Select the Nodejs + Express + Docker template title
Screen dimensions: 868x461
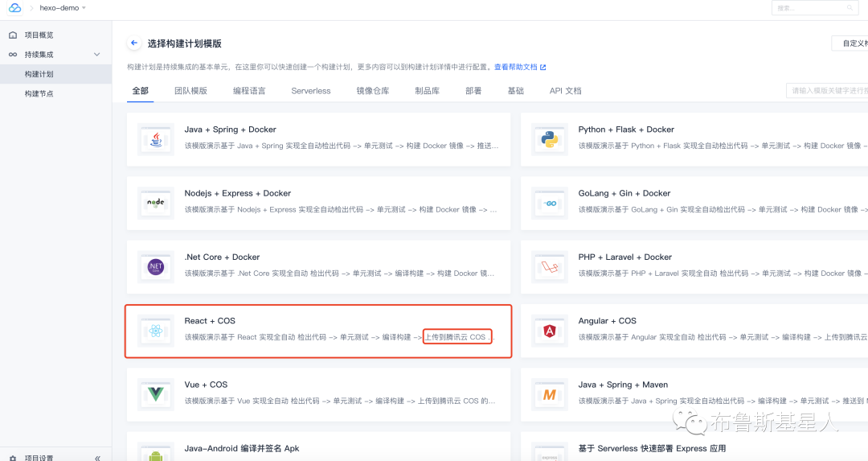tap(237, 193)
